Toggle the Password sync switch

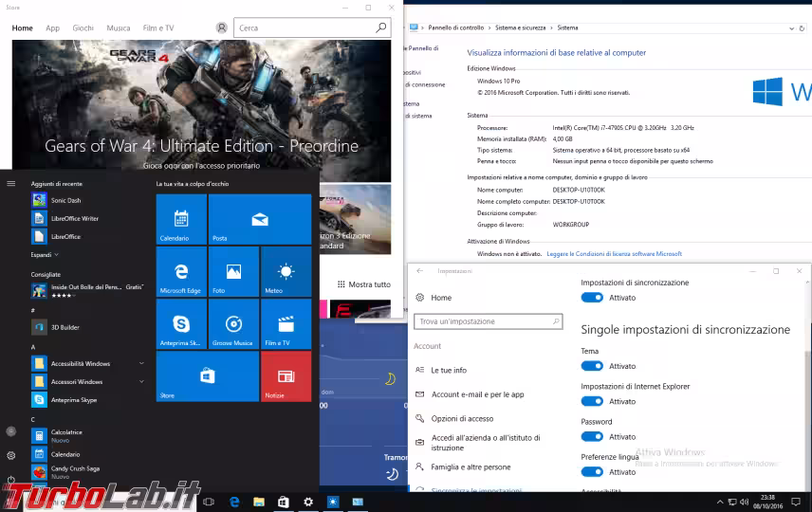coord(592,436)
